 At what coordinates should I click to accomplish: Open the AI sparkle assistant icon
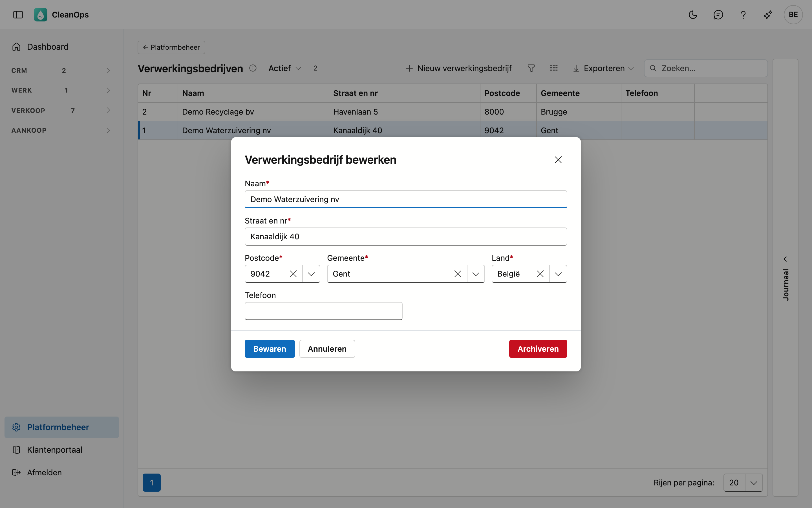[x=768, y=14]
